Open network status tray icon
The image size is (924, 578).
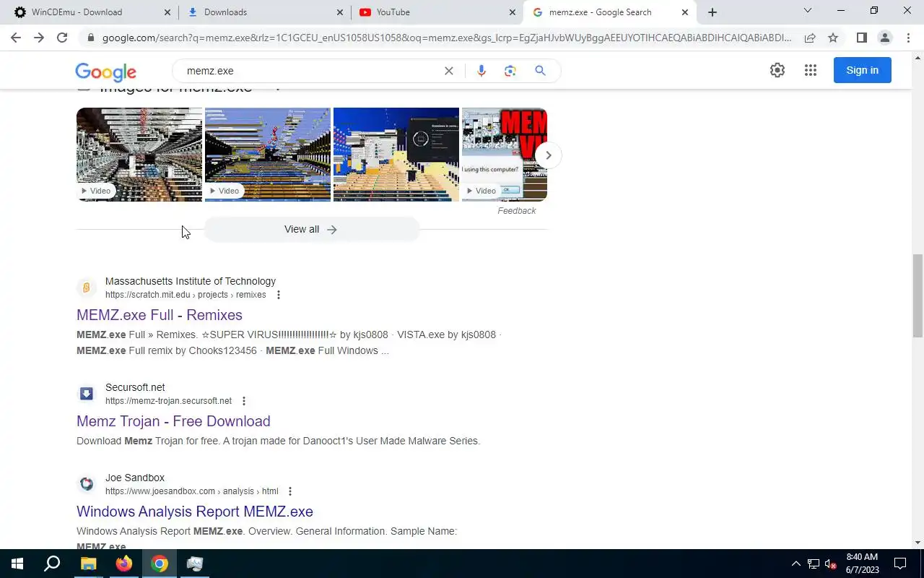(x=814, y=564)
